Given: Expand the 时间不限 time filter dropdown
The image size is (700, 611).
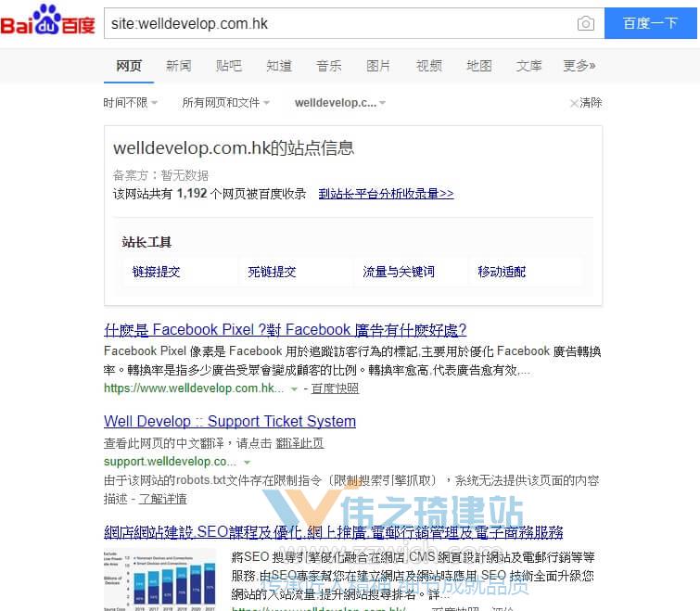Looking at the screenshot, I should tap(131, 103).
